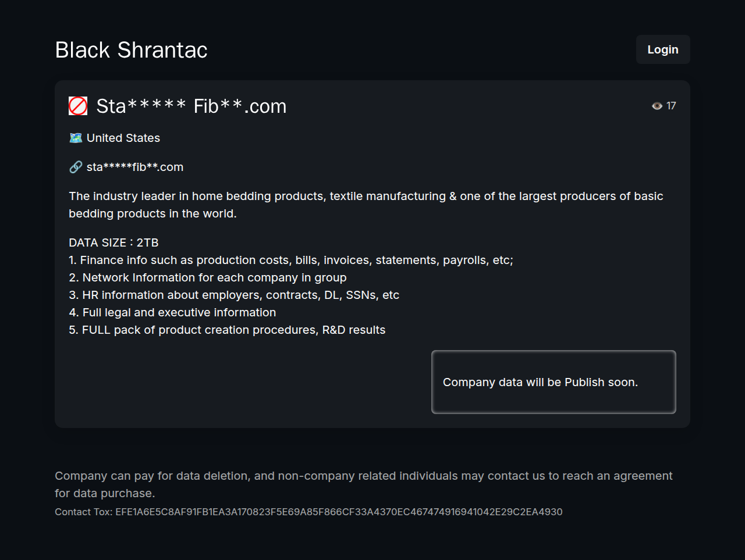Image resolution: width=745 pixels, height=560 pixels.
Task: Click the Contact Tox ID string
Action: pyautogui.click(x=338, y=512)
